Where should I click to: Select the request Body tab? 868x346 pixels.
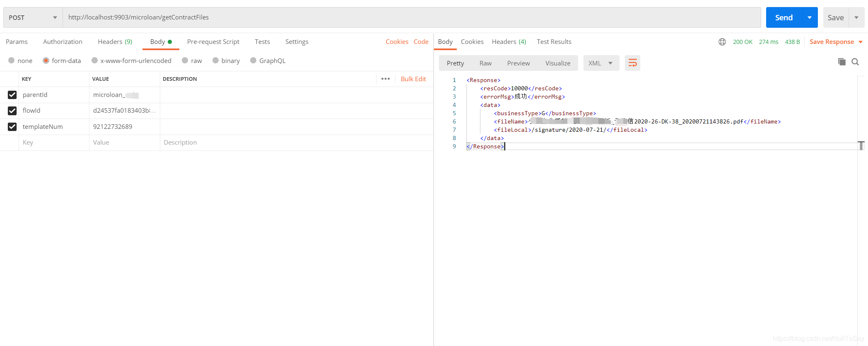pos(161,42)
